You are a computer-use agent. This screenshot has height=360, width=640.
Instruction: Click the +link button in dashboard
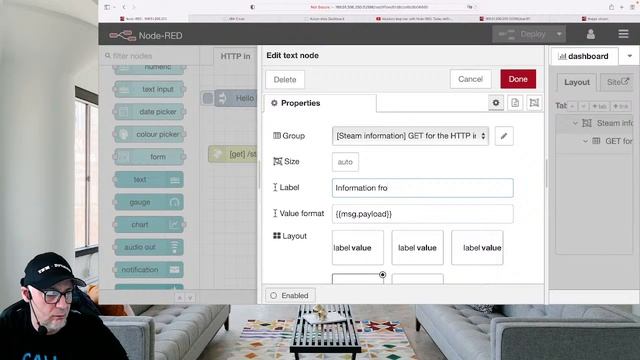click(621, 106)
